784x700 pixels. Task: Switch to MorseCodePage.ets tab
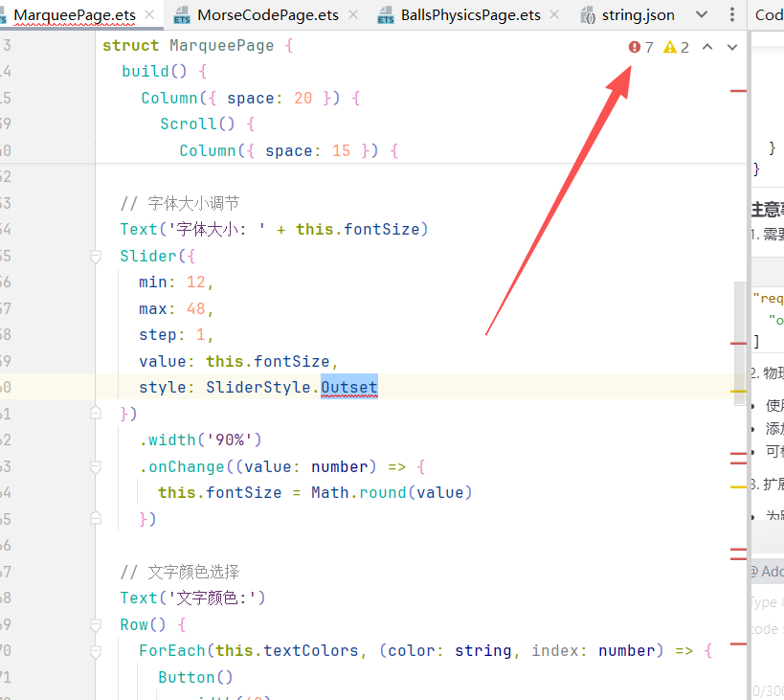click(267, 15)
